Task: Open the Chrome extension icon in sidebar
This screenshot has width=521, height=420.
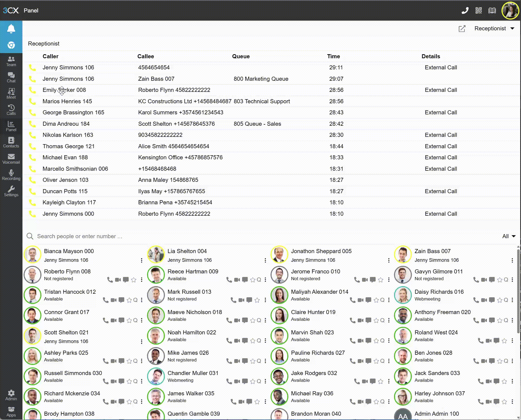Action: [11, 45]
